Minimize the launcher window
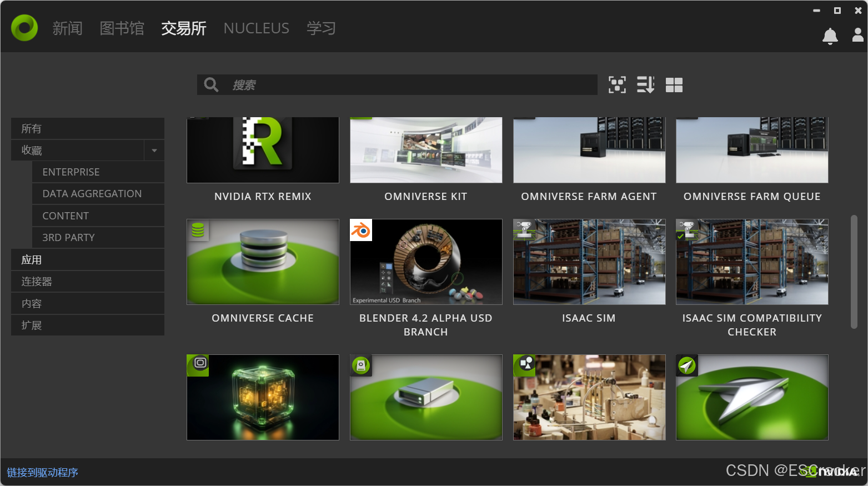Viewport: 868px width, 486px height. 816,11
